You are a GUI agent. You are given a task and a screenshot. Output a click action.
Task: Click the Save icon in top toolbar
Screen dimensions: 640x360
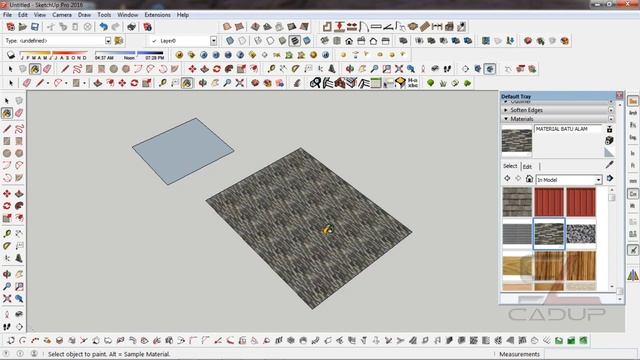click(x=35, y=27)
